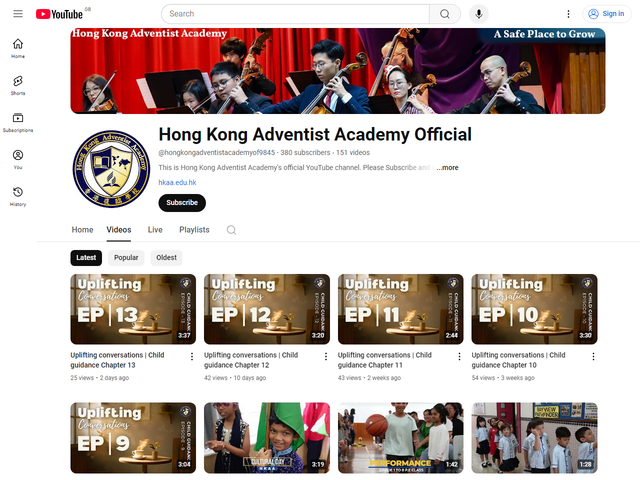
Task: Switch to the Playlists tab
Action: 194,230
